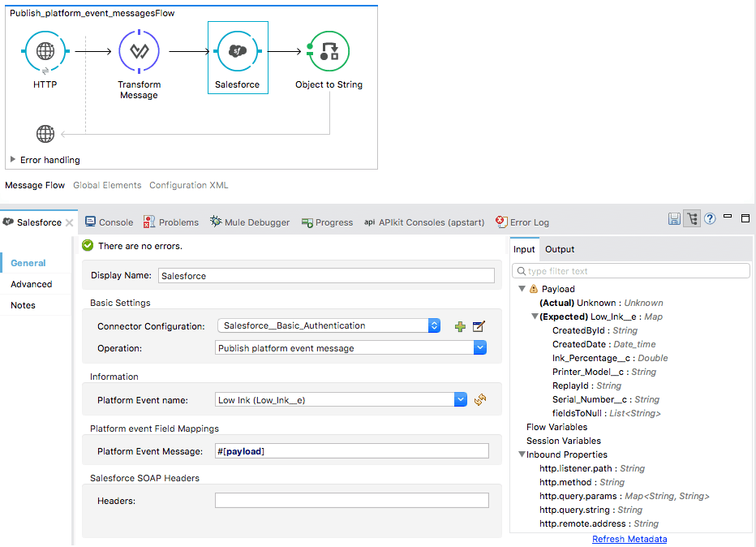This screenshot has width=756, height=547.
Task: Click the save icon in the properties toolbar
Action: point(674,218)
